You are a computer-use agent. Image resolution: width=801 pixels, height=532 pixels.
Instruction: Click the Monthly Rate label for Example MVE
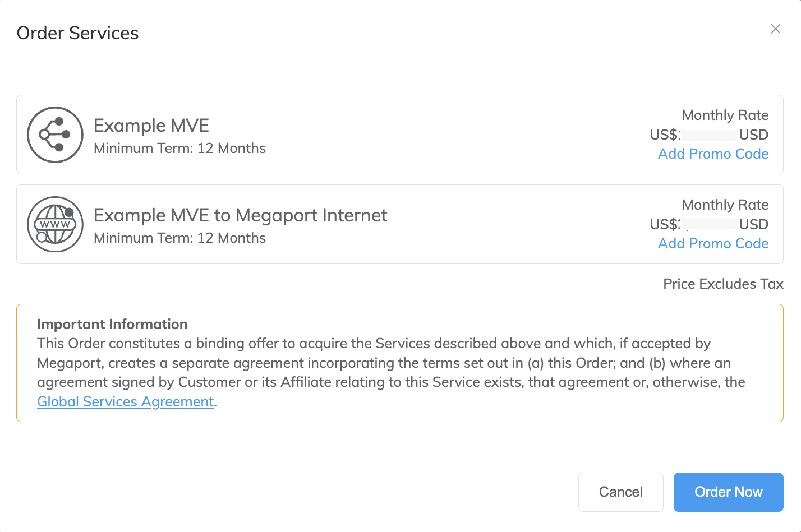725,115
